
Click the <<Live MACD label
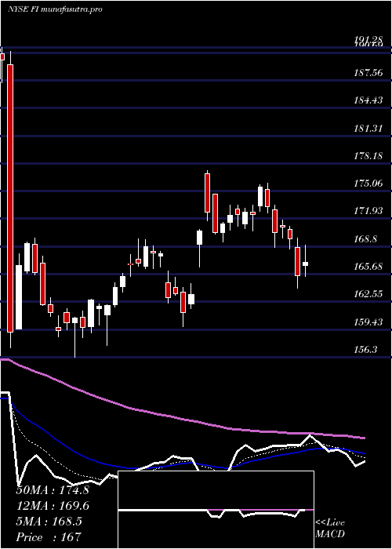coord(330,529)
